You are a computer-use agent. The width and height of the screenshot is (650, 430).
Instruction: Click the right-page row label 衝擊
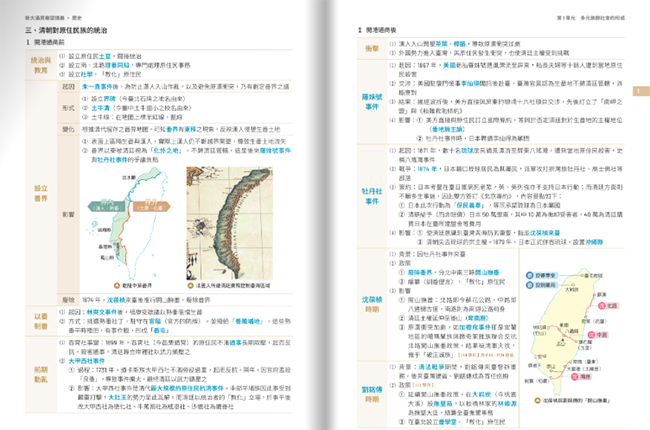pos(372,48)
